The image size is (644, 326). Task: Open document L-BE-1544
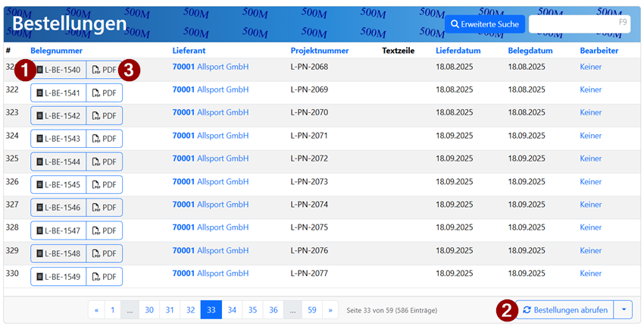pos(58,162)
